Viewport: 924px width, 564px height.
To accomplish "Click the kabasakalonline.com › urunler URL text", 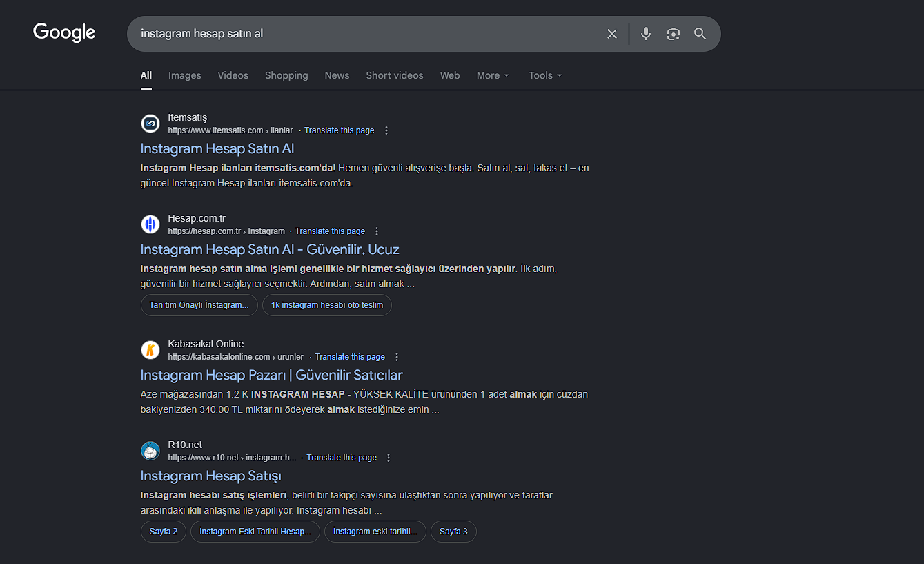I will coord(236,357).
